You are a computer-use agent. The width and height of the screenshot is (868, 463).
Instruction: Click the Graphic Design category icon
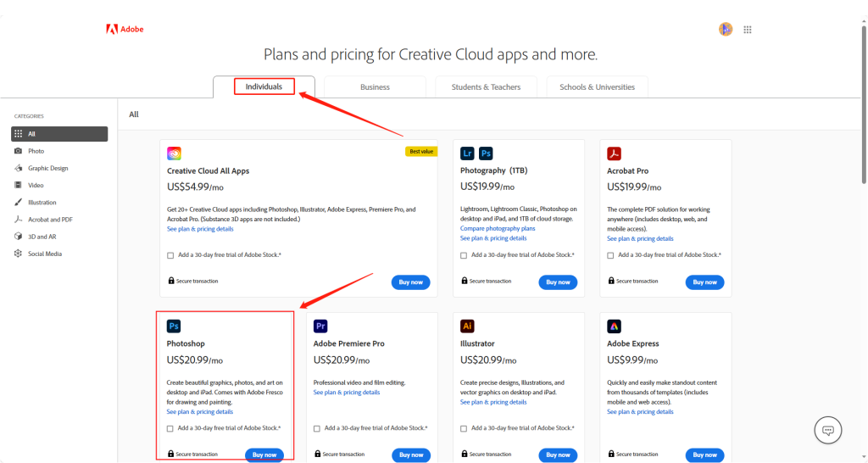19,168
